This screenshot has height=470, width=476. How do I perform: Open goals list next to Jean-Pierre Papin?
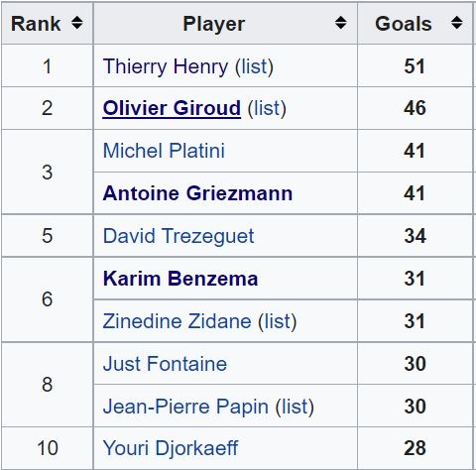(295, 407)
